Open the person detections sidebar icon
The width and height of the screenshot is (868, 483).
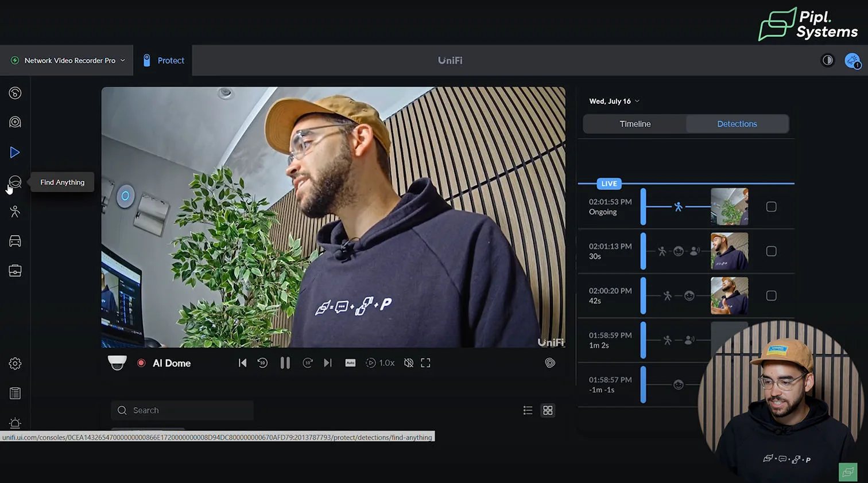click(x=15, y=212)
